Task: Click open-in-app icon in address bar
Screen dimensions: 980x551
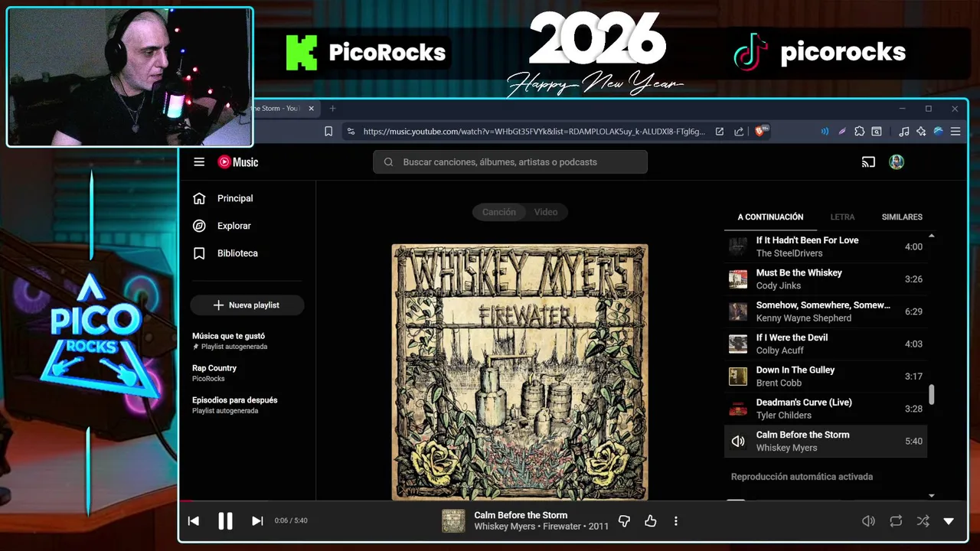Action: pyautogui.click(x=720, y=132)
